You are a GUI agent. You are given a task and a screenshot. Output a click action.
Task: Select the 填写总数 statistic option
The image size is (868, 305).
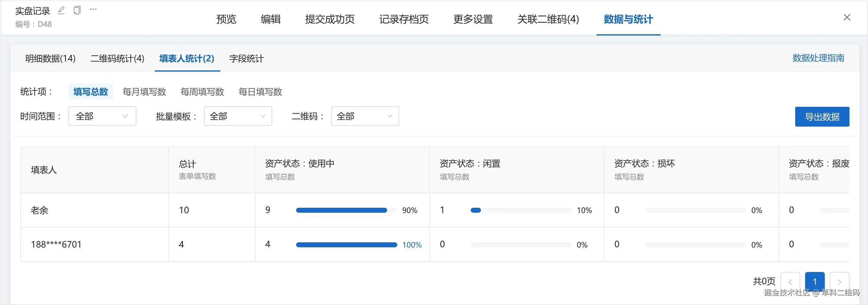click(x=90, y=92)
